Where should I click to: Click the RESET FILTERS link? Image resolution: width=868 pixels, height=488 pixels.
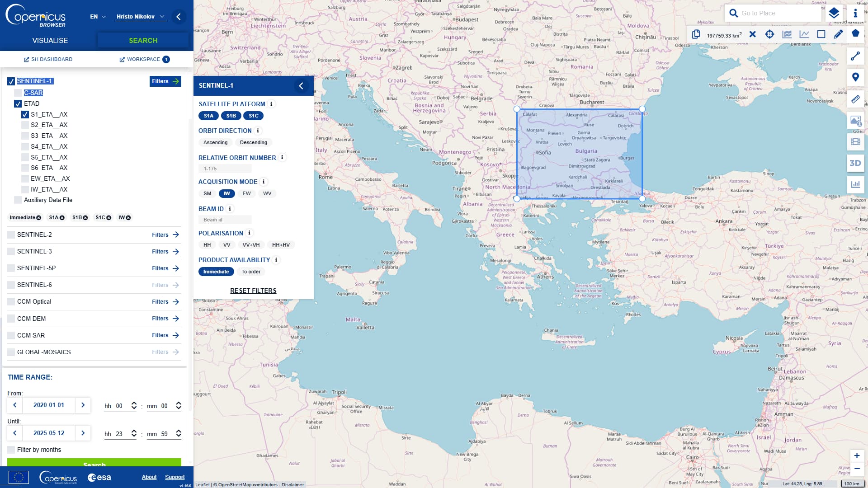253,291
